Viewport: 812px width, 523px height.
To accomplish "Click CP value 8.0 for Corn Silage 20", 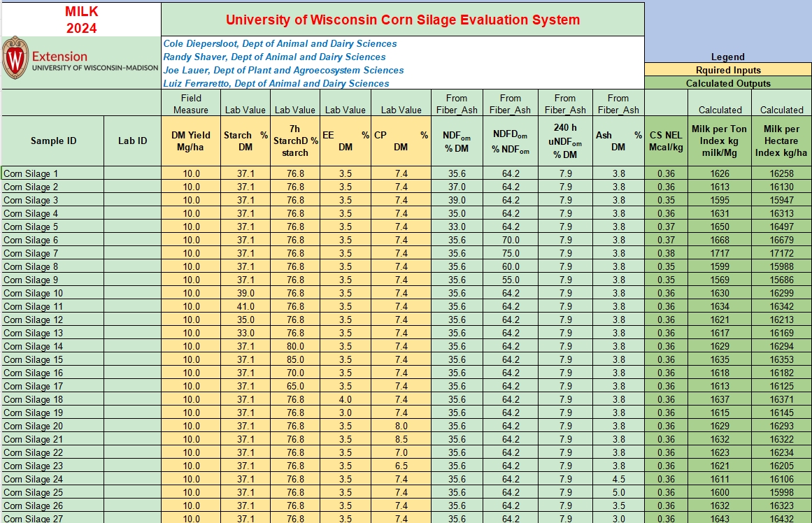I will 401,427.
